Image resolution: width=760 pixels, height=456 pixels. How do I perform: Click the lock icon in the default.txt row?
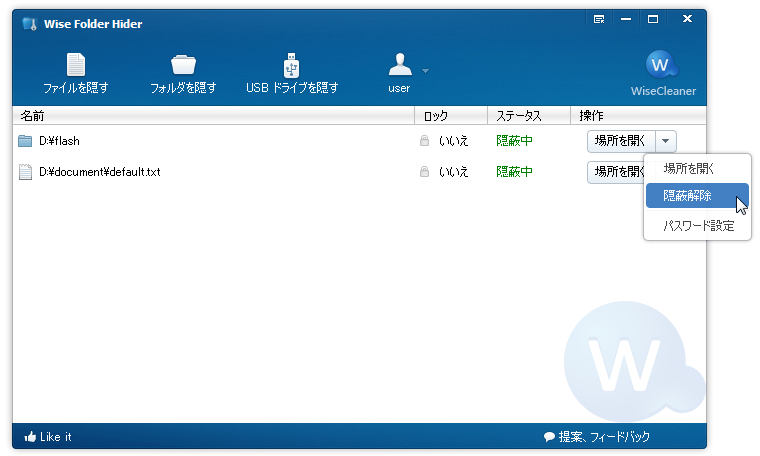click(424, 172)
